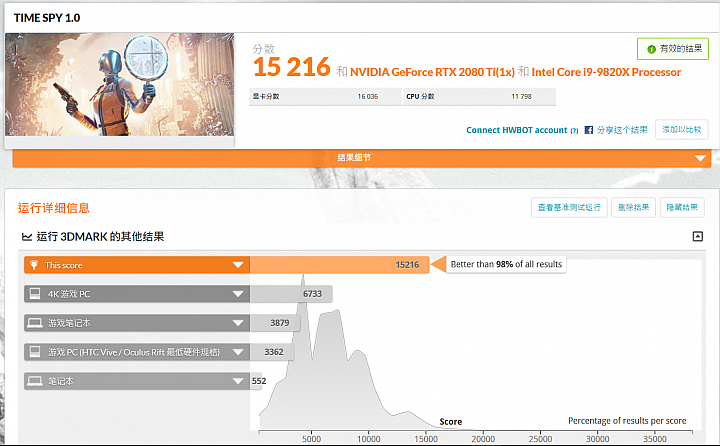Expand the orange 结果细节 bar arrow
Viewport: 720px width, 446px height.
[700, 158]
